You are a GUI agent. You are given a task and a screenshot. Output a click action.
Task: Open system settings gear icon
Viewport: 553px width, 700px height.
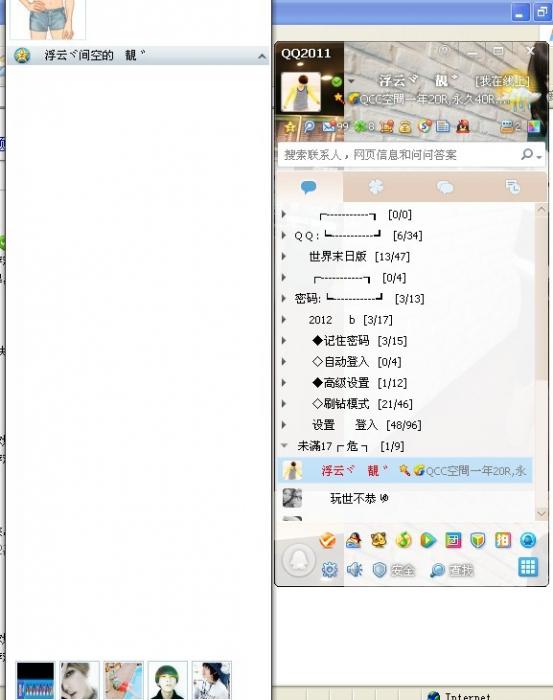pos(329,570)
